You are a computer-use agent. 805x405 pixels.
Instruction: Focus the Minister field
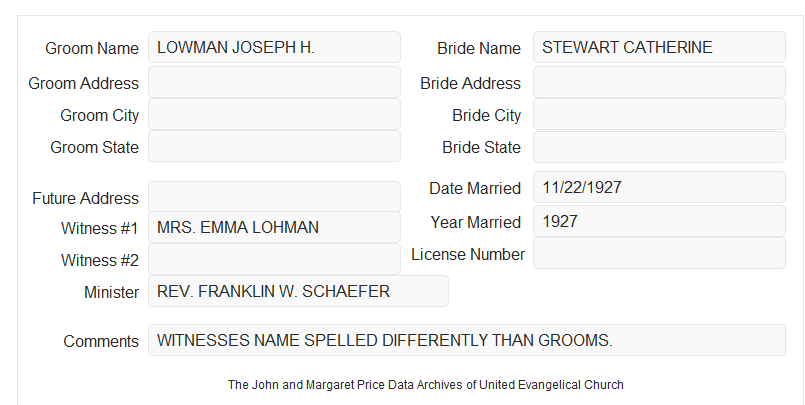tap(298, 291)
